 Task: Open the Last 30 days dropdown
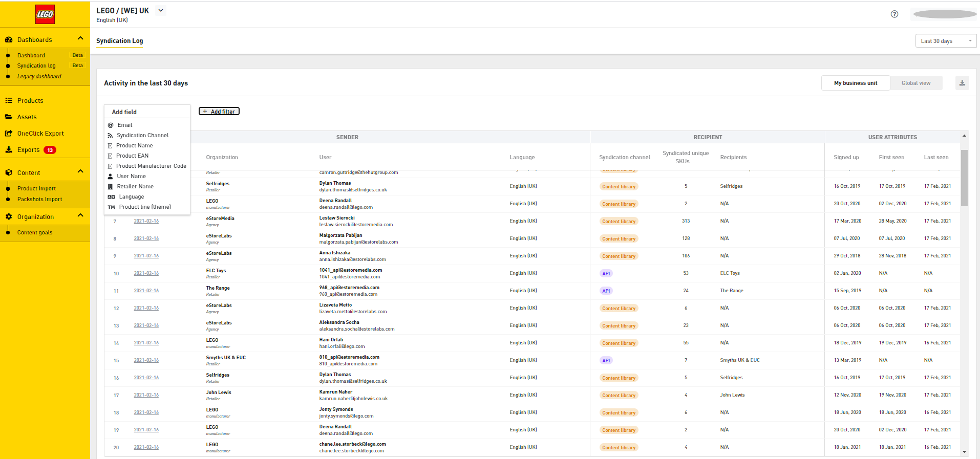[945, 41]
